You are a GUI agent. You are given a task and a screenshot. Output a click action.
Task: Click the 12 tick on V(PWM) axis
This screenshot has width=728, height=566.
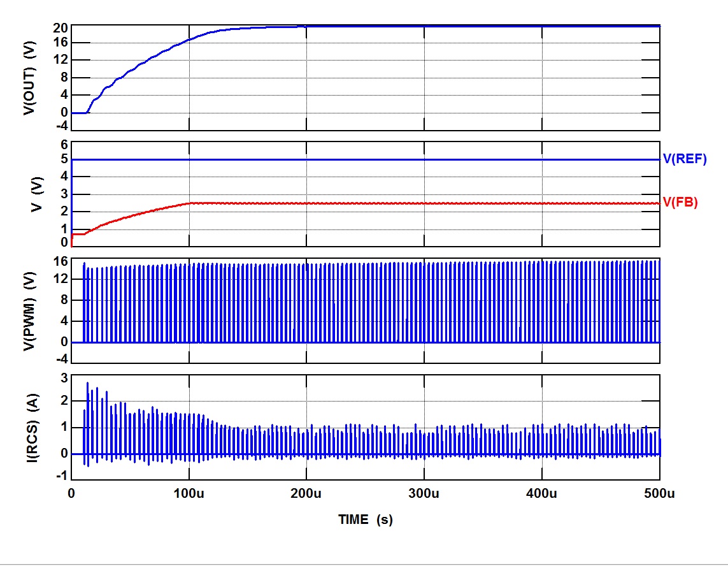(x=61, y=279)
